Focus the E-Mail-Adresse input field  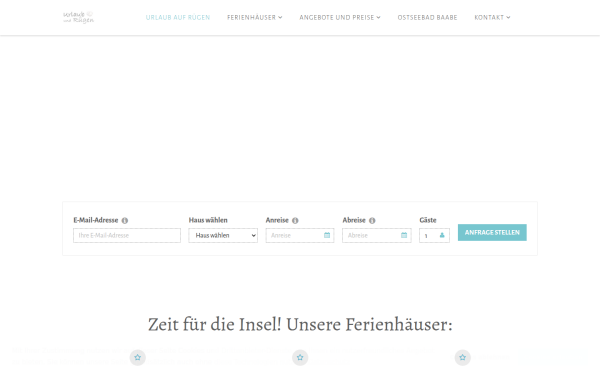127,235
